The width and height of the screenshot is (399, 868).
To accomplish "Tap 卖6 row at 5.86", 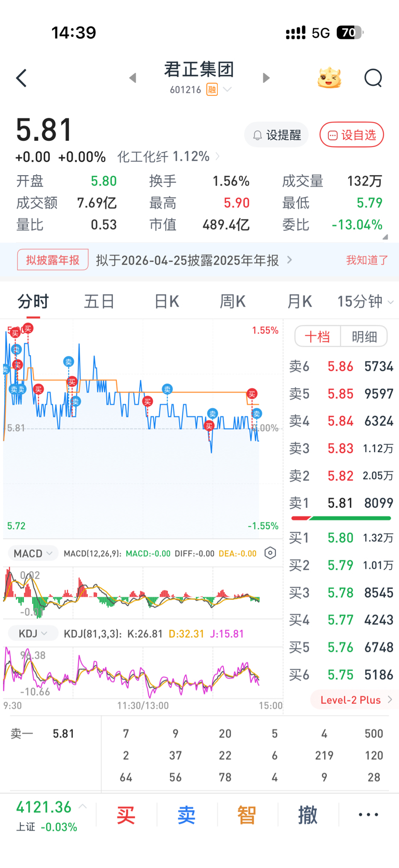I will coord(341,366).
